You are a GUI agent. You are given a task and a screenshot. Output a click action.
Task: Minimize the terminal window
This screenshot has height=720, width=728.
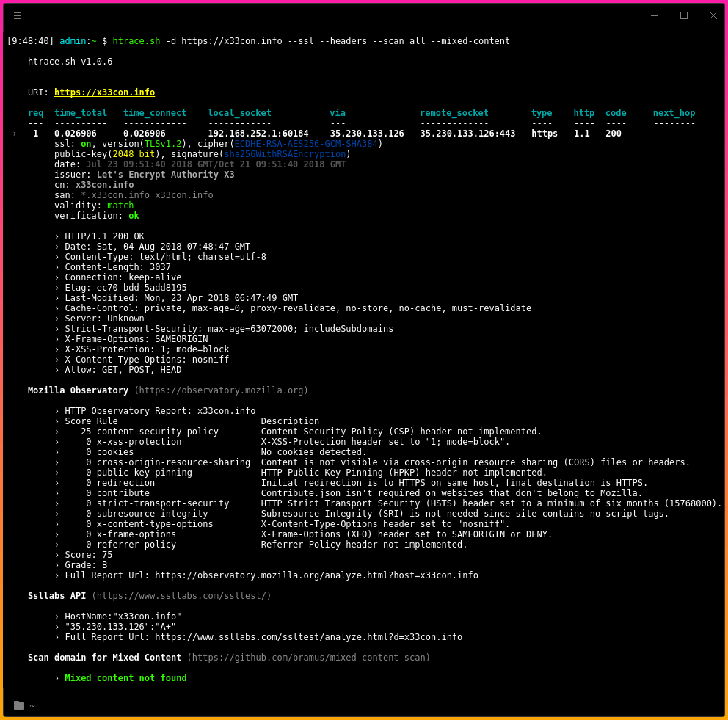655,15
